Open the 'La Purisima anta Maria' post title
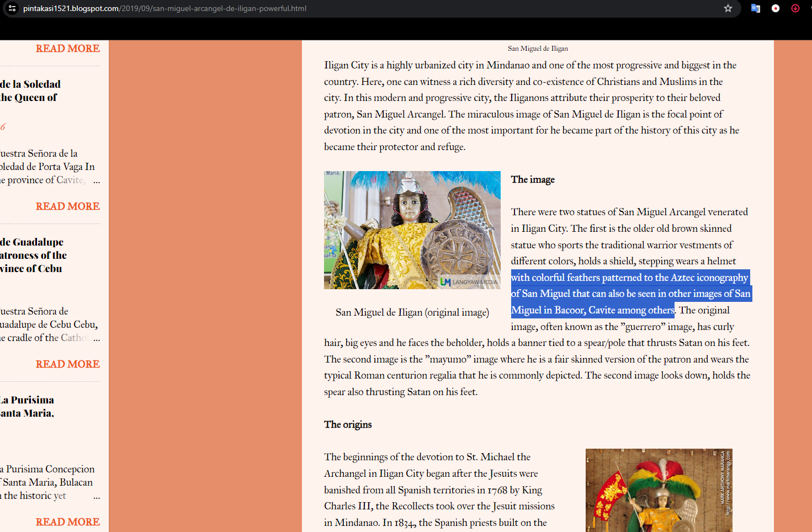 [27, 407]
